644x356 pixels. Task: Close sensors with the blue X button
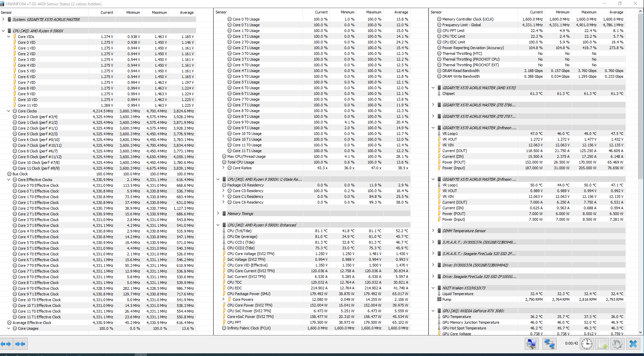point(633,344)
